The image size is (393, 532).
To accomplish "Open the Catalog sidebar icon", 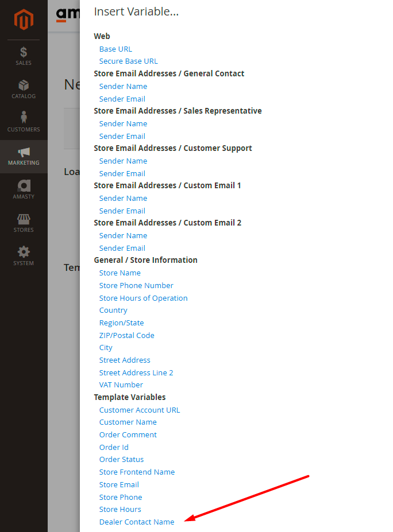I will tap(24, 86).
